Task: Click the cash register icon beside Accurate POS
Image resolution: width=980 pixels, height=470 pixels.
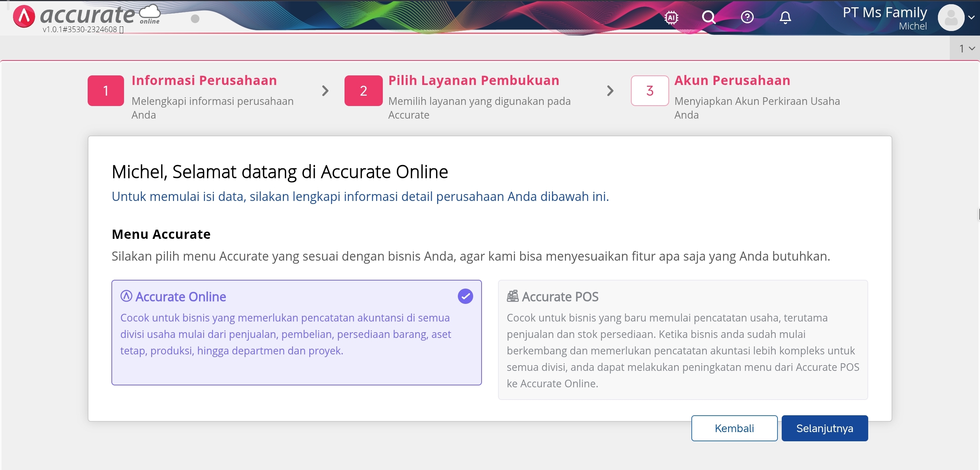Action: 513,296
